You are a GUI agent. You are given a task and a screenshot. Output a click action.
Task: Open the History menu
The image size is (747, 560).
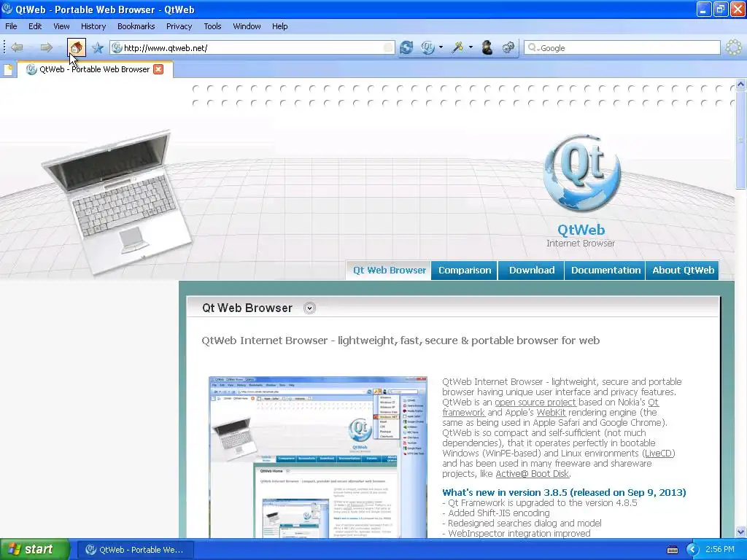pyautogui.click(x=93, y=26)
